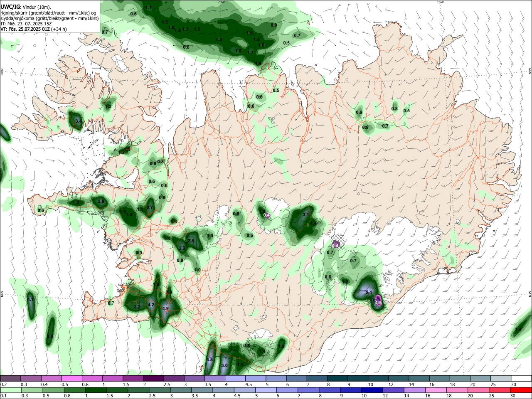
Task: Click the red 30 swatch in rain legend row
Action: pyautogui.click(x=521, y=390)
